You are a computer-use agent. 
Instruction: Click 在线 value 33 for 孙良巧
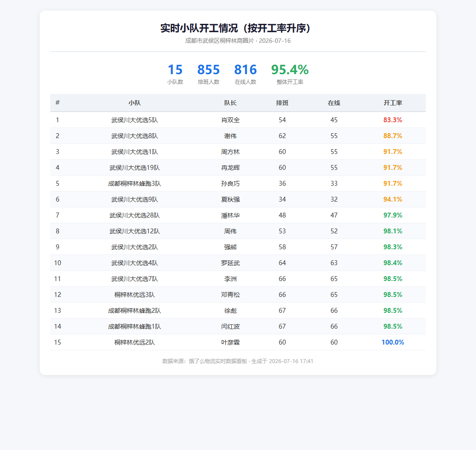click(334, 184)
